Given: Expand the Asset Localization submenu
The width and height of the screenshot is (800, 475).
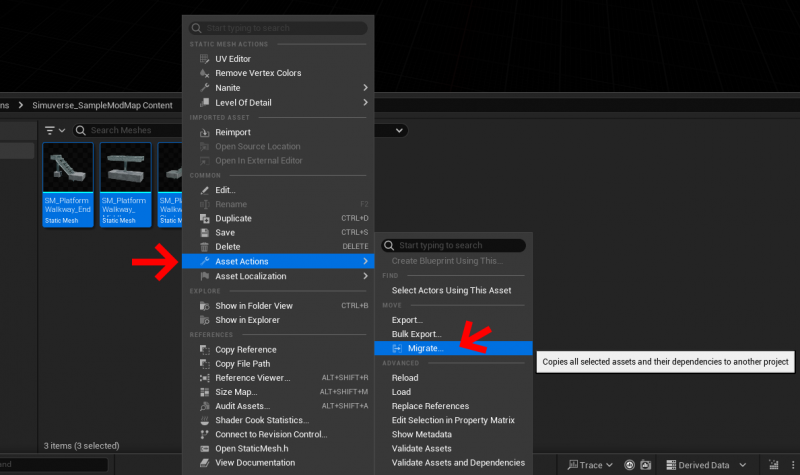Looking at the screenshot, I should pos(365,276).
